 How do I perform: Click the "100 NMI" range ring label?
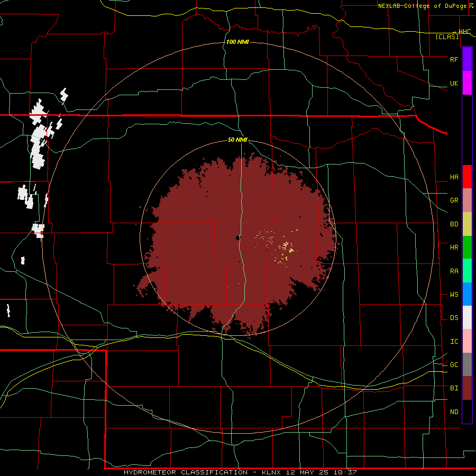pyautogui.click(x=237, y=42)
